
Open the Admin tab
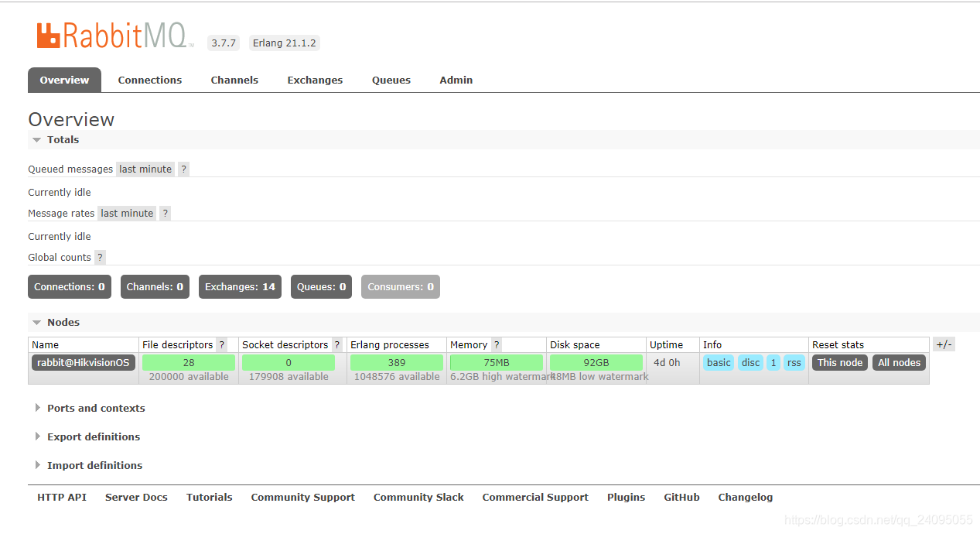[x=456, y=80]
